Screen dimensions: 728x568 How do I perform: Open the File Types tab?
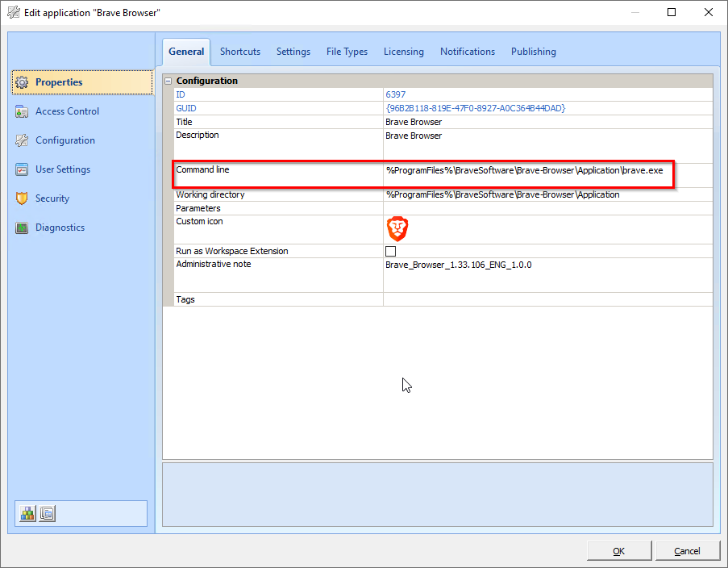click(347, 52)
